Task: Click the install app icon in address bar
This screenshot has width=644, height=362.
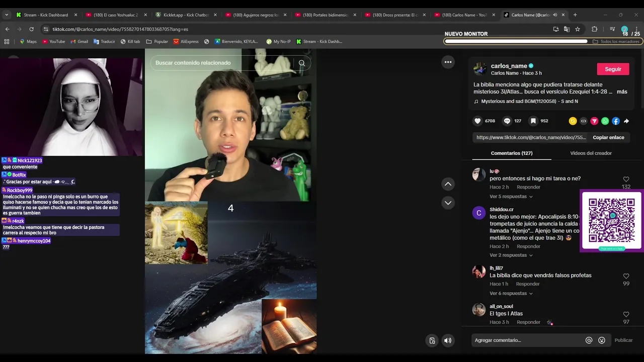Action: [x=556, y=29]
